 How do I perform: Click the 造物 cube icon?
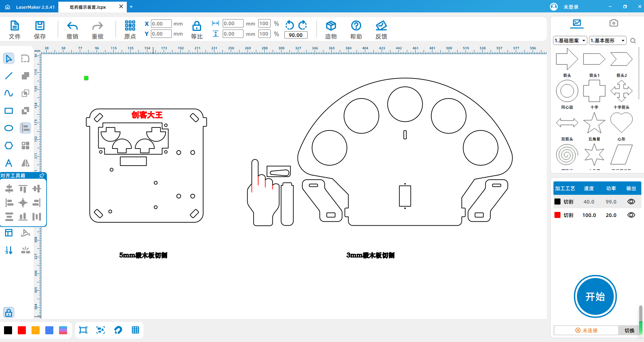click(x=331, y=26)
